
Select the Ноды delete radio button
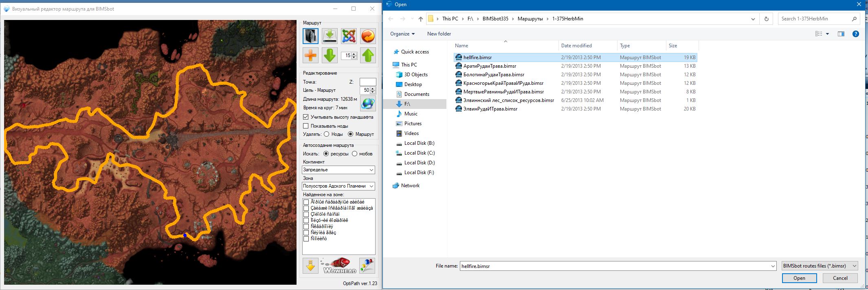click(326, 134)
